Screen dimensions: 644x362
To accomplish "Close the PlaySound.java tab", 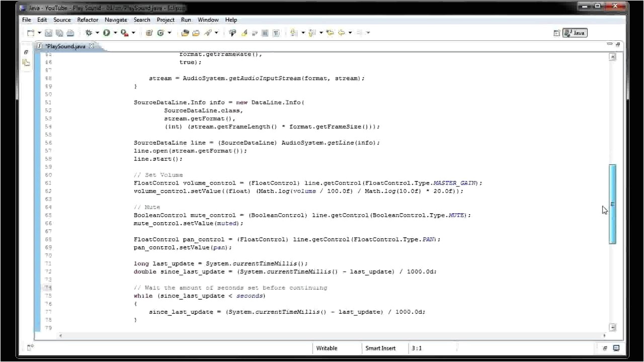I will coord(92,46).
